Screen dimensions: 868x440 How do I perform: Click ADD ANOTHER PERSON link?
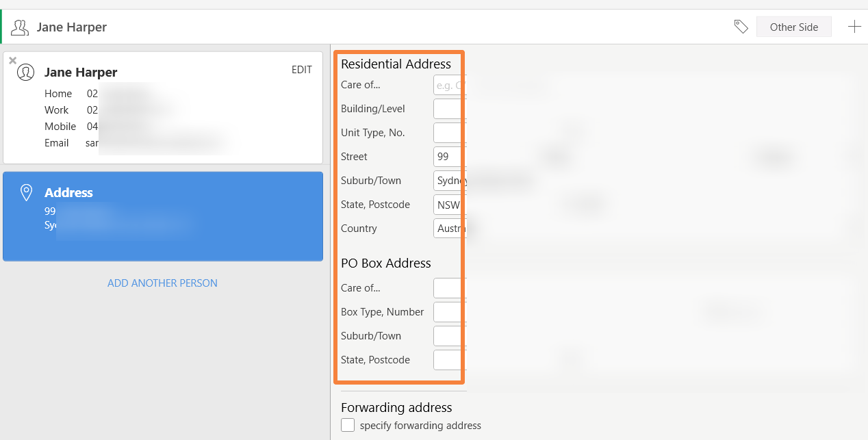tap(162, 283)
